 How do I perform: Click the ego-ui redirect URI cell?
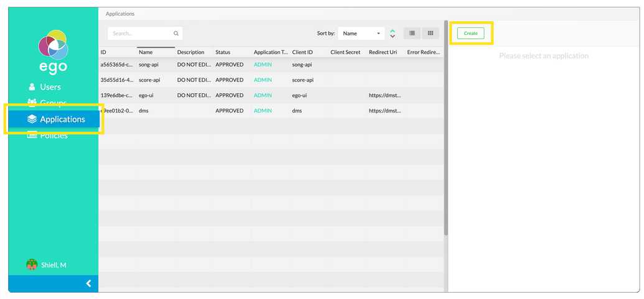pos(385,95)
